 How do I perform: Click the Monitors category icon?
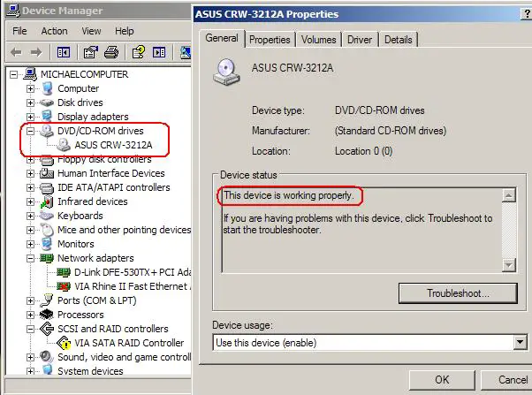point(47,244)
